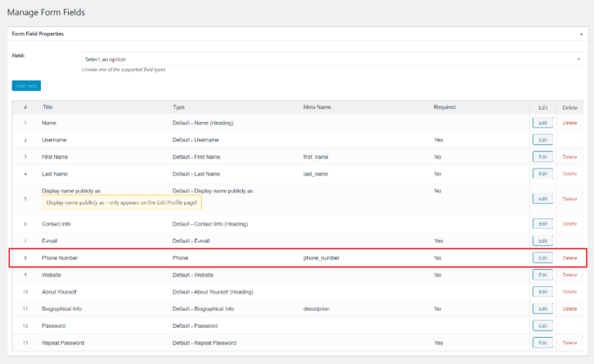This screenshot has width=594, height=364.
Task: Edit the Password field
Action: (542, 326)
